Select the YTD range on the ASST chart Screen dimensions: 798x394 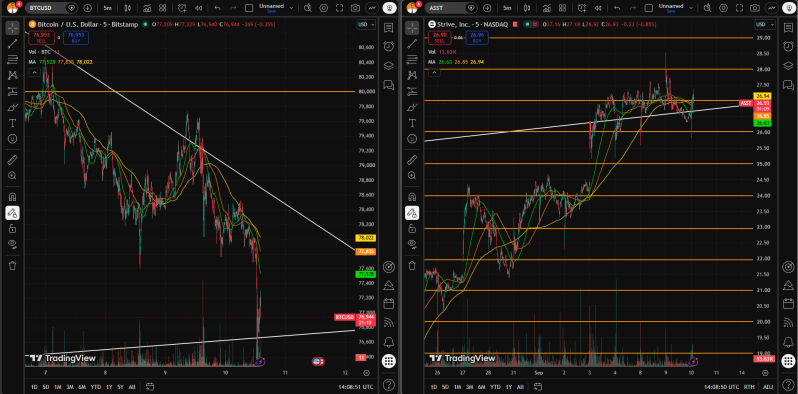tap(495, 386)
